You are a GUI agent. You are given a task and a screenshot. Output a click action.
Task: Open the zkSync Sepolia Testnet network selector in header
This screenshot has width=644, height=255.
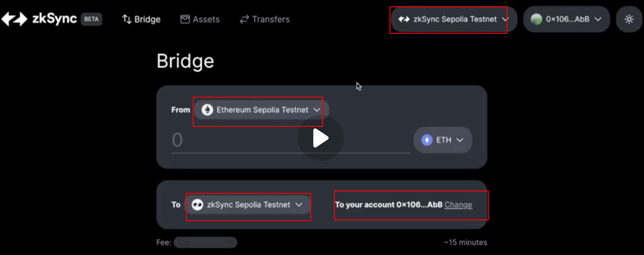(x=454, y=19)
